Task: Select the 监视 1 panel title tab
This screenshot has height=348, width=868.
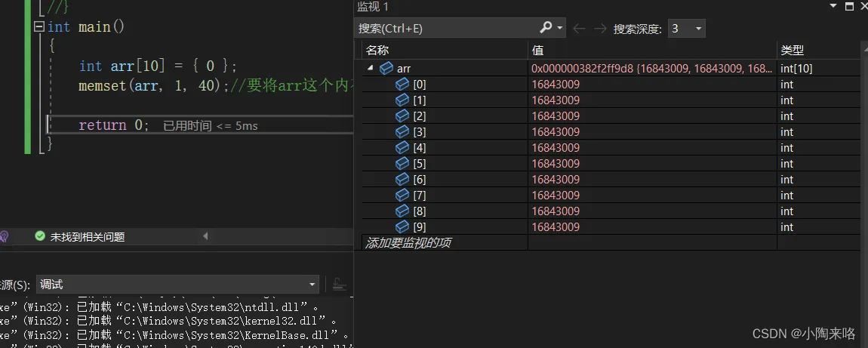Action: click(373, 7)
